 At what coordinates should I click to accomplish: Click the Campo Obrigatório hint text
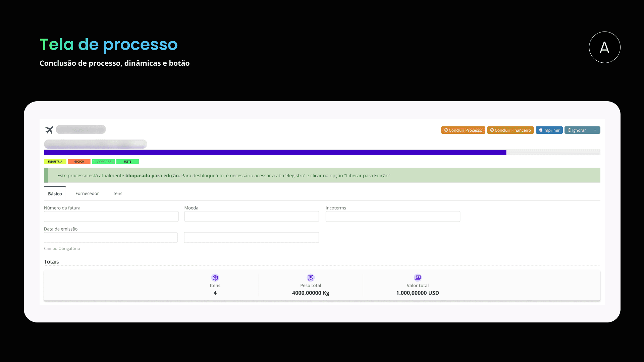pos(62,248)
